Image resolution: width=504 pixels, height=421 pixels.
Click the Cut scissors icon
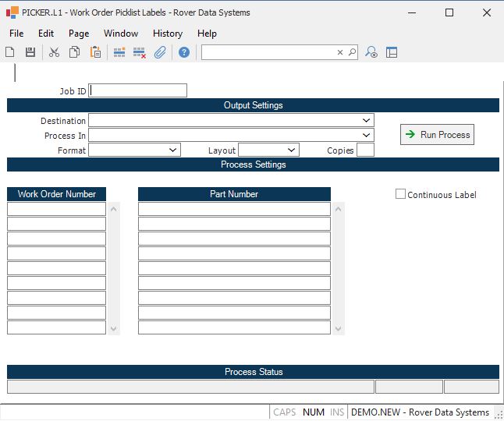pos(54,52)
